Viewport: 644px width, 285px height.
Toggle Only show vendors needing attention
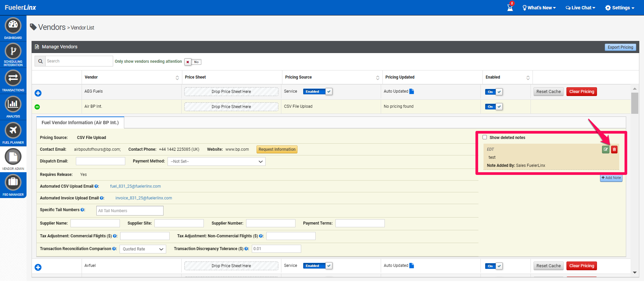coord(193,62)
